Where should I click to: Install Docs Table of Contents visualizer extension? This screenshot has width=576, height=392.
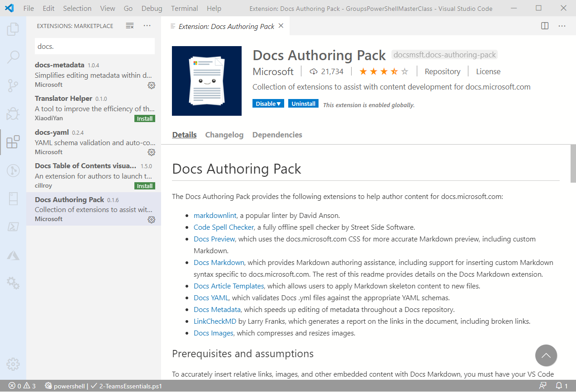pos(145,186)
